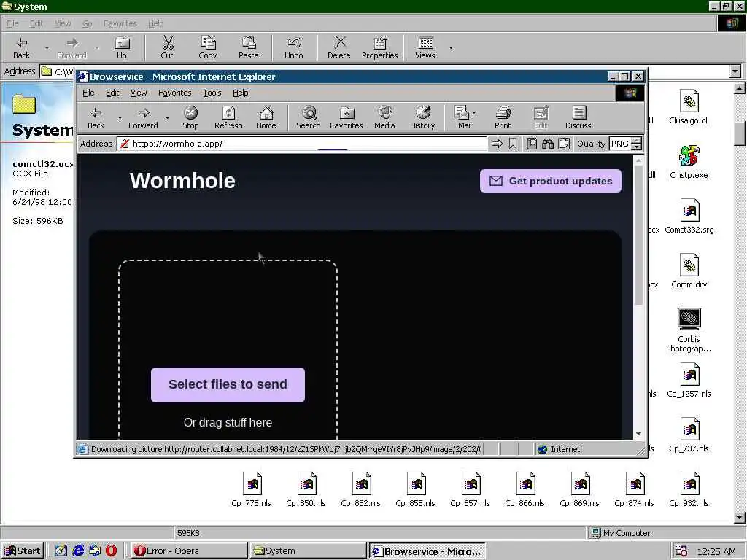Image resolution: width=747 pixels, height=560 pixels.
Task: Select the Cp_850.nls file
Action: (x=306, y=489)
